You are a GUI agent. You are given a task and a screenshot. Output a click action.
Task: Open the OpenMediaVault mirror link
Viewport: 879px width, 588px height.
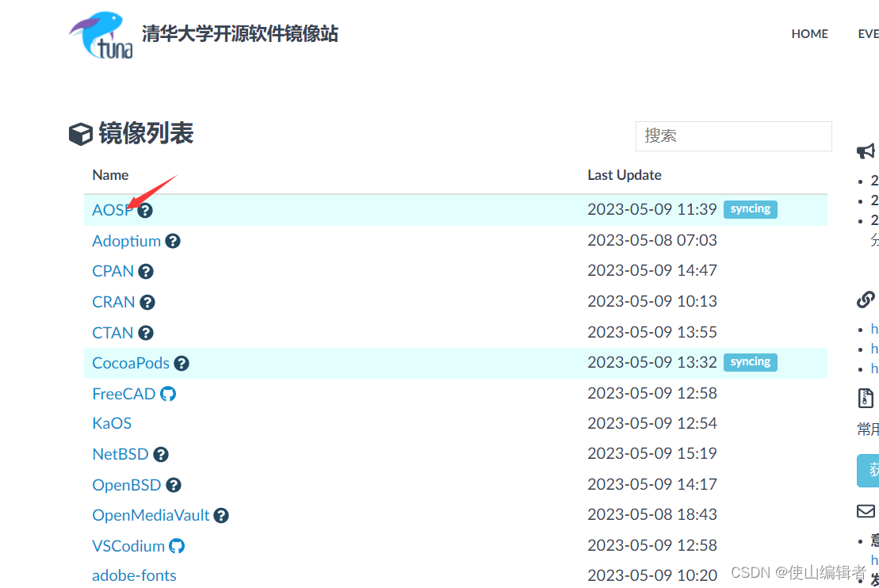pyautogui.click(x=151, y=515)
